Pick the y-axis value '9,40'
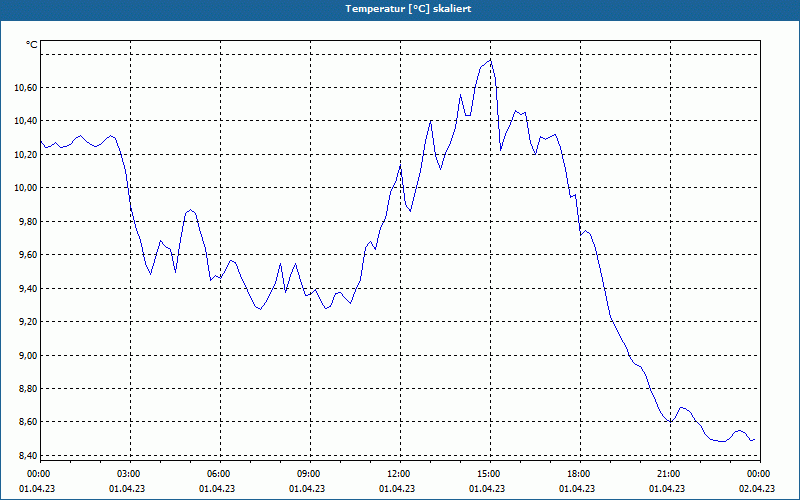 click(x=28, y=288)
